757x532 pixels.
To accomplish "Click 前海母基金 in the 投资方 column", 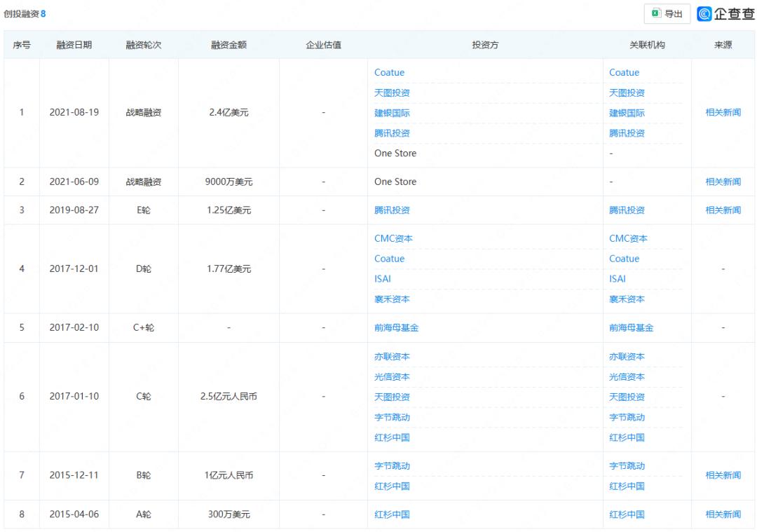I will (x=396, y=328).
